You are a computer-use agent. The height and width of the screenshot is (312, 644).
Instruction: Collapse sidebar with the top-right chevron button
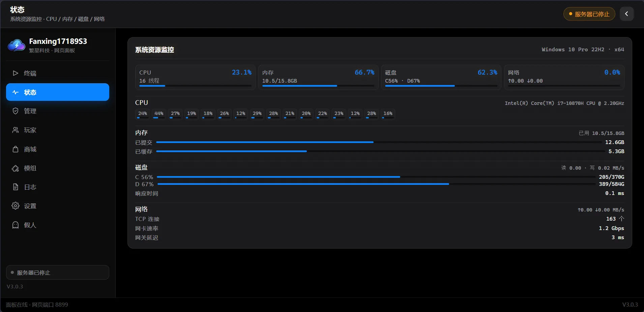pos(626,14)
